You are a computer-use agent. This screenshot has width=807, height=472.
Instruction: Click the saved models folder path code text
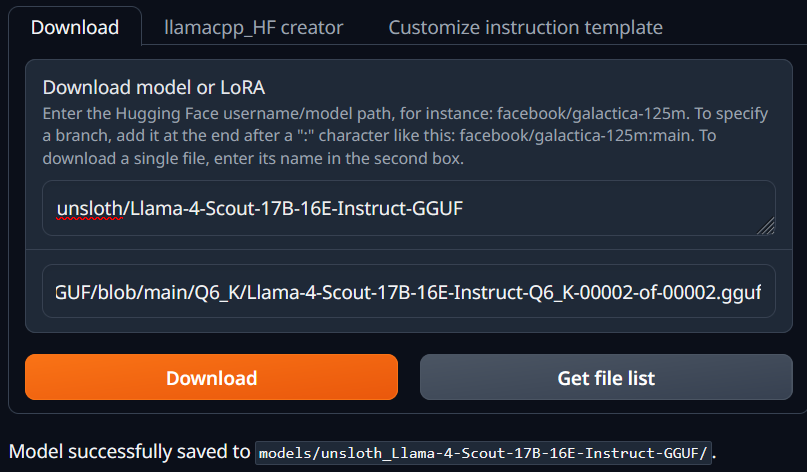pos(483,453)
